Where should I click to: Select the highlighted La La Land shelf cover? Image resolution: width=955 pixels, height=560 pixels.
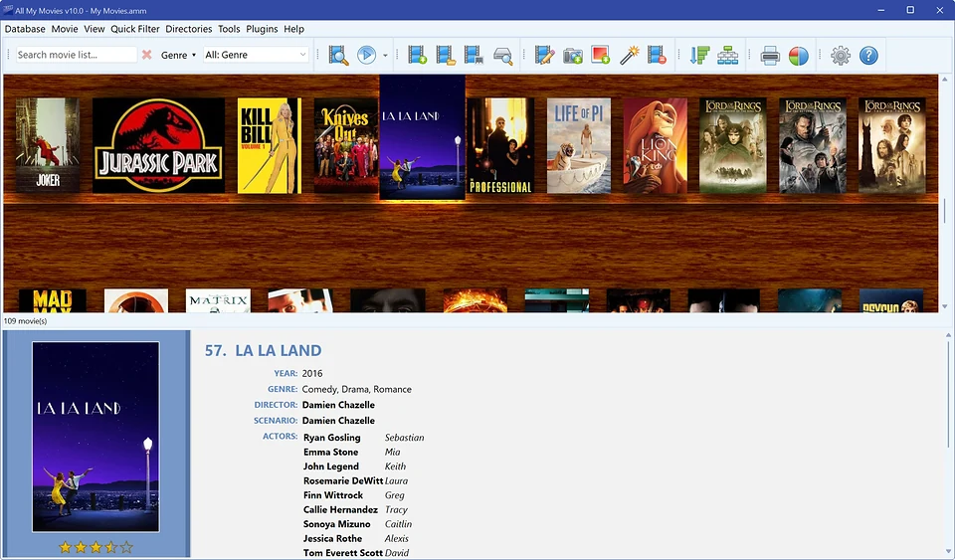(422, 137)
